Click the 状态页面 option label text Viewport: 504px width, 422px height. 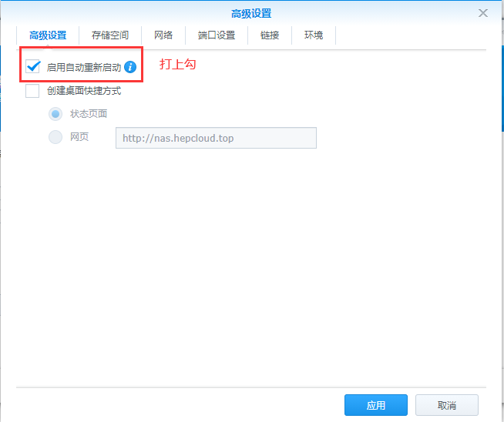point(89,114)
